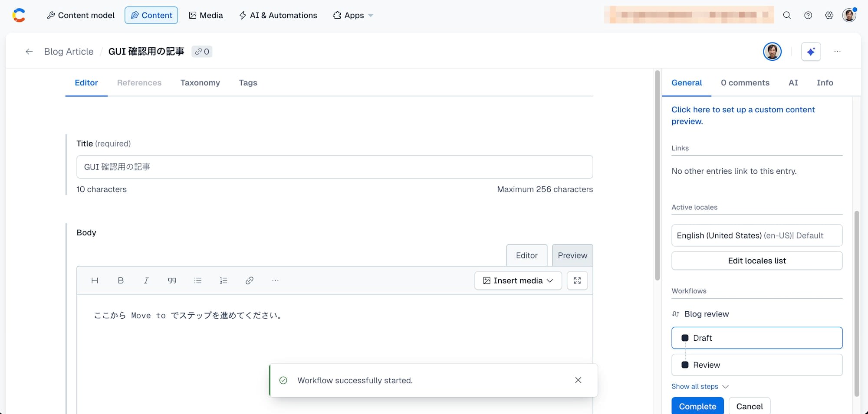Insert a hyperlink via link icon

pos(249,280)
